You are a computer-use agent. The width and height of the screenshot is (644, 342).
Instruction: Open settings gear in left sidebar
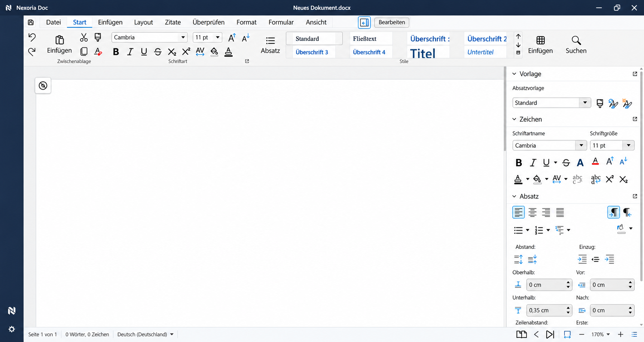click(12, 329)
